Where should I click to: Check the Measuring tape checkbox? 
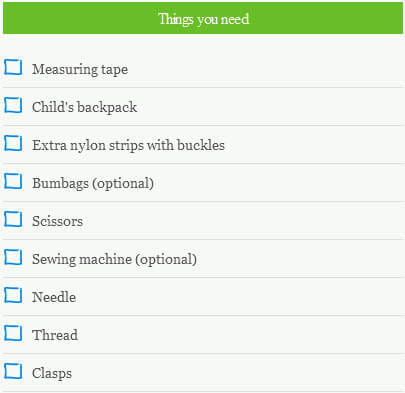click(13, 67)
